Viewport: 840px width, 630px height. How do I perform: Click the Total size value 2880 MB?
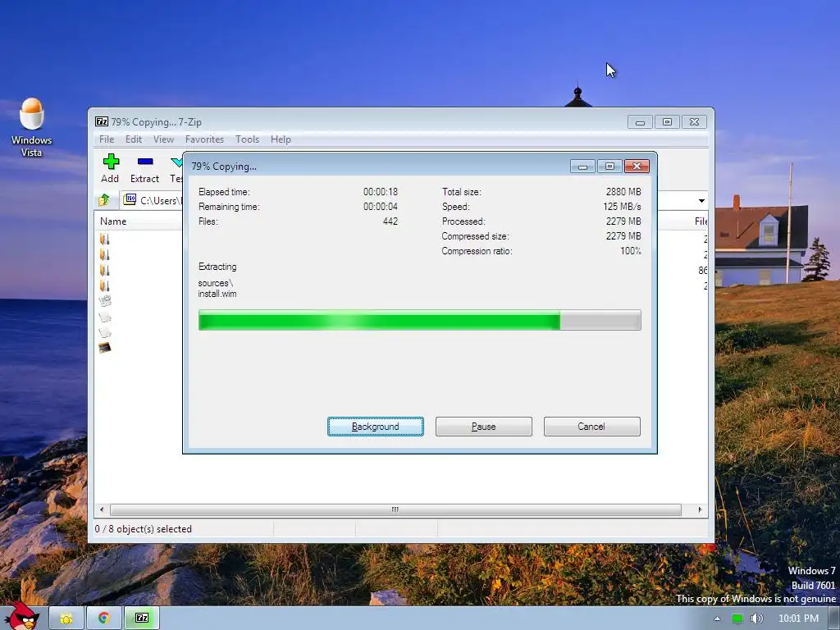tap(623, 192)
